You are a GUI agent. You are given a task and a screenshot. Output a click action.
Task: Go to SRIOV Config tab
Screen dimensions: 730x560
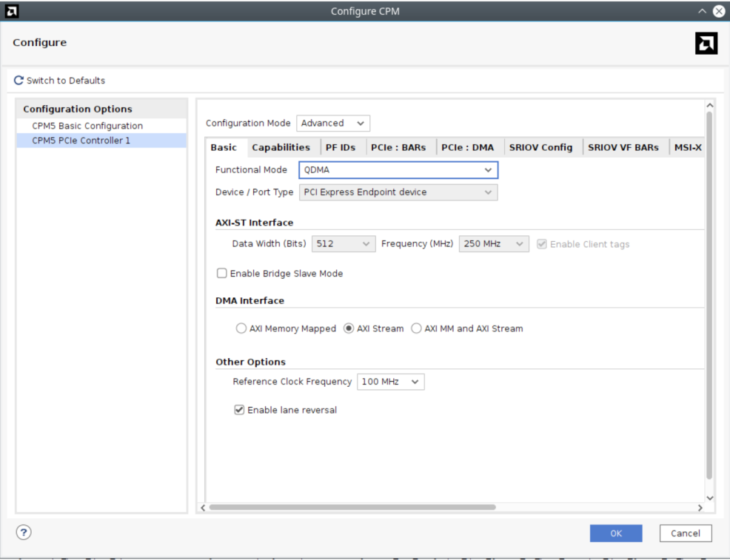click(x=540, y=147)
